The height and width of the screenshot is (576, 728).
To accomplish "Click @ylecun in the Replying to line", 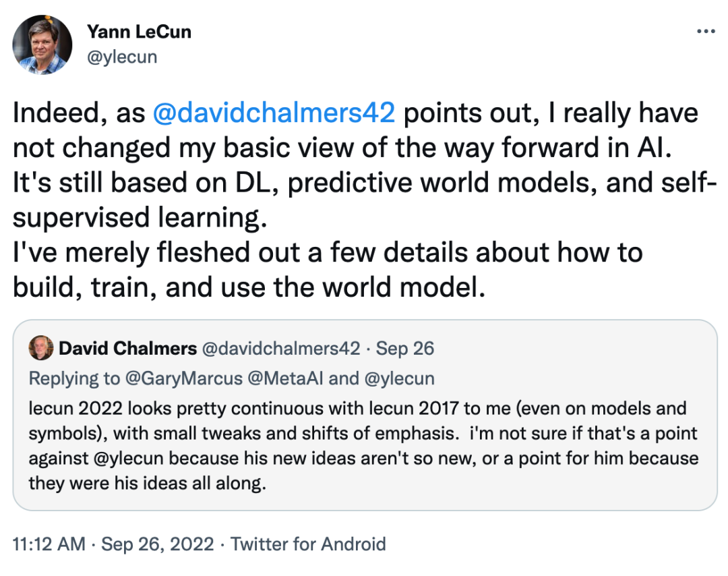I will (x=398, y=378).
